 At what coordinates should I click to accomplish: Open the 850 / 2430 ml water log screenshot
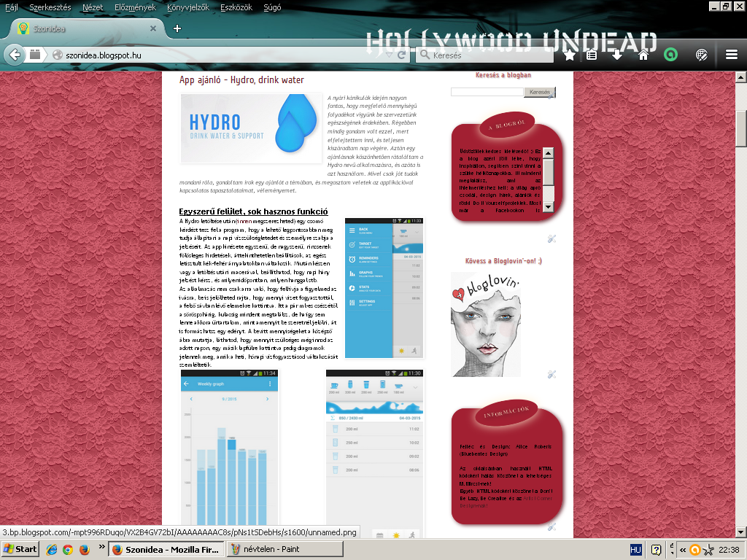[x=374, y=454]
